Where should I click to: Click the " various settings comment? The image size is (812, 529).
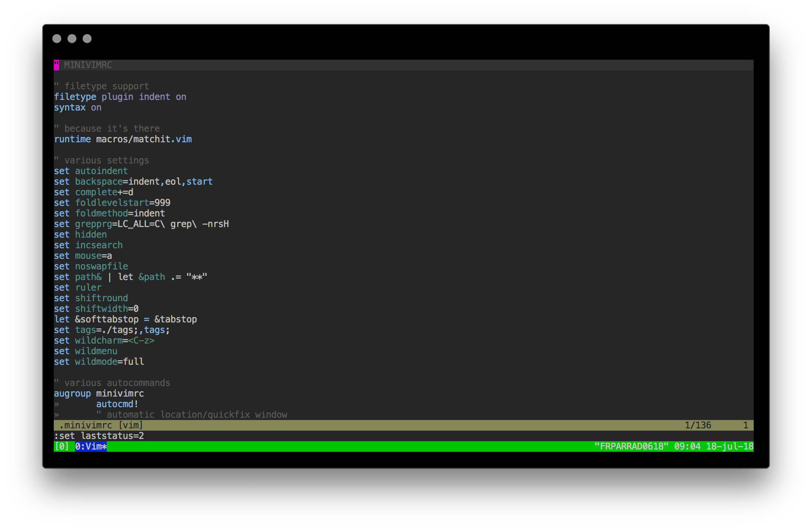tap(101, 160)
